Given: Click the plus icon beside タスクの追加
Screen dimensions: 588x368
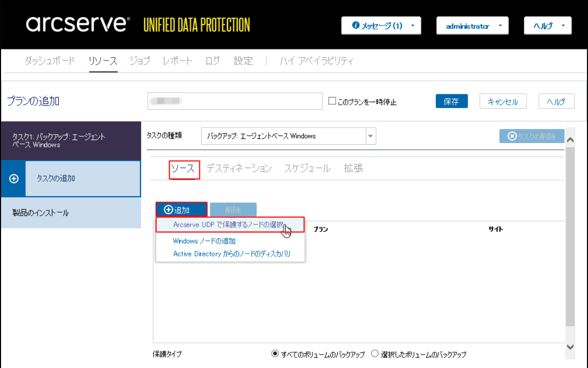Looking at the screenshot, I should 14,179.
